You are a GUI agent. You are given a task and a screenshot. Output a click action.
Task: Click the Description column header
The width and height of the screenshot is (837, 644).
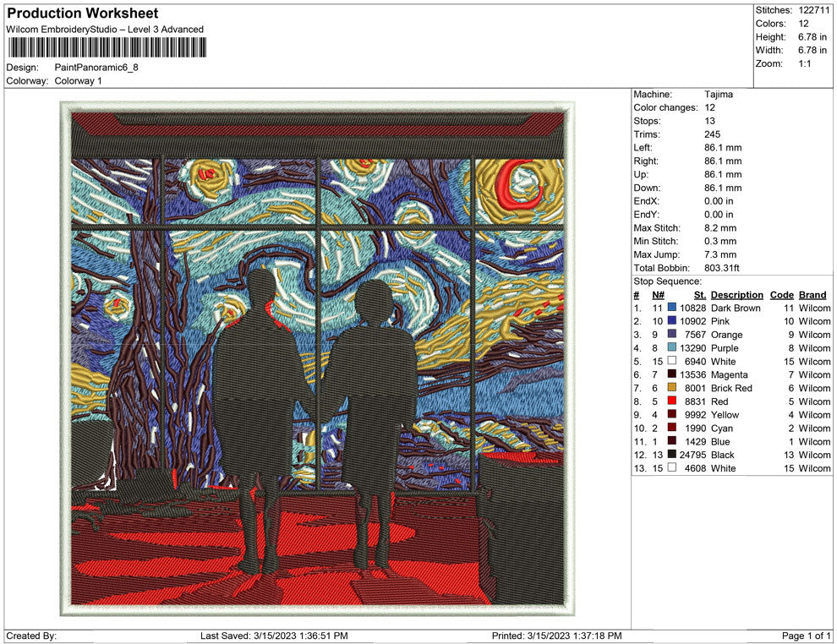(737, 295)
